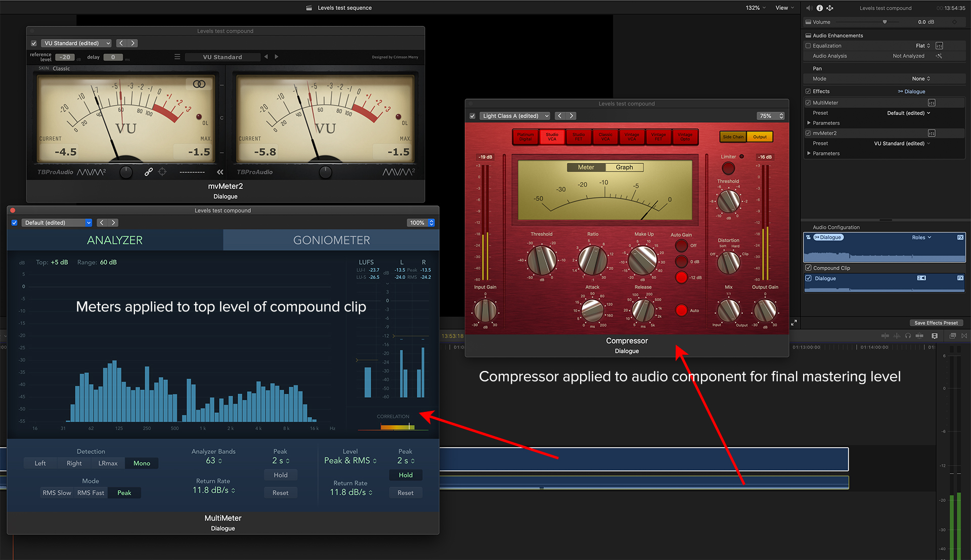Open mvMeter2 plugin interface icon in inspector

click(x=932, y=133)
